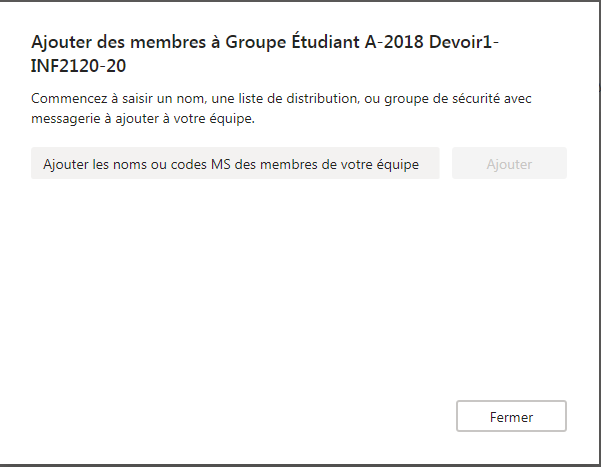Select the team member search field
This screenshot has height=467, width=601.
(x=235, y=164)
